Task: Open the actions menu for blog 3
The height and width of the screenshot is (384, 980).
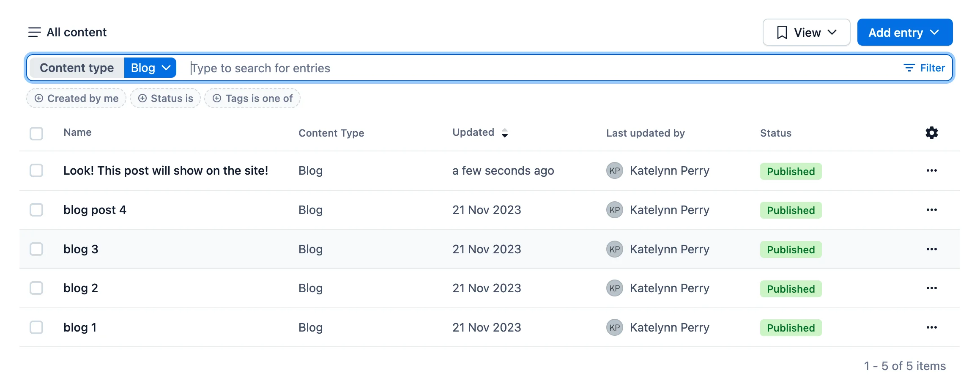Action: 931,249
